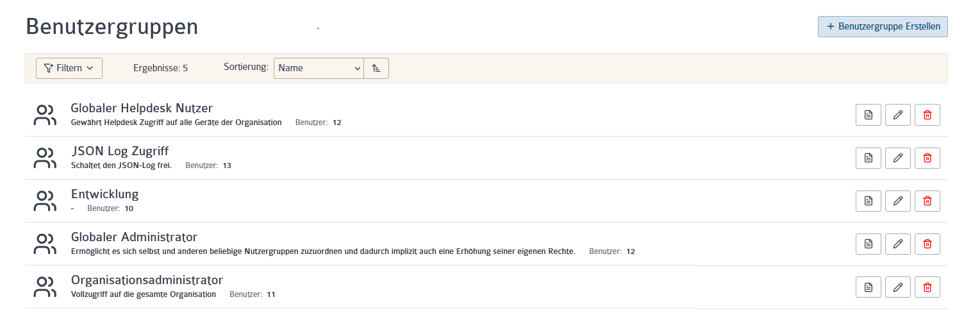Viewport: 980px width, 313px height.
Task: Delete the Entwicklung group
Action: point(927,201)
